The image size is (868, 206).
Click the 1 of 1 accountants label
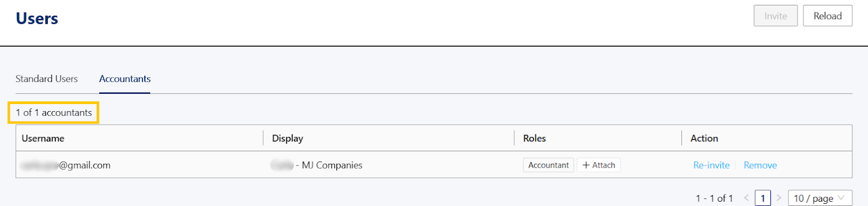point(54,113)
